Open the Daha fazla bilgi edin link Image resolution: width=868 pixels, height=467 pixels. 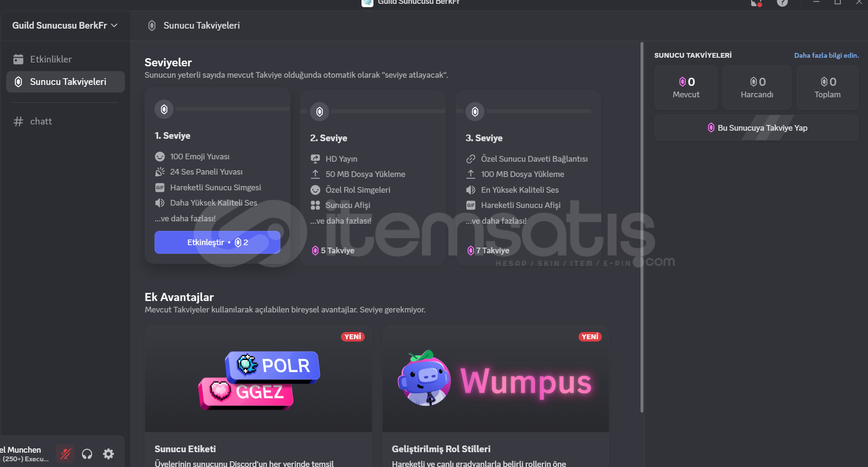(826, 55)
